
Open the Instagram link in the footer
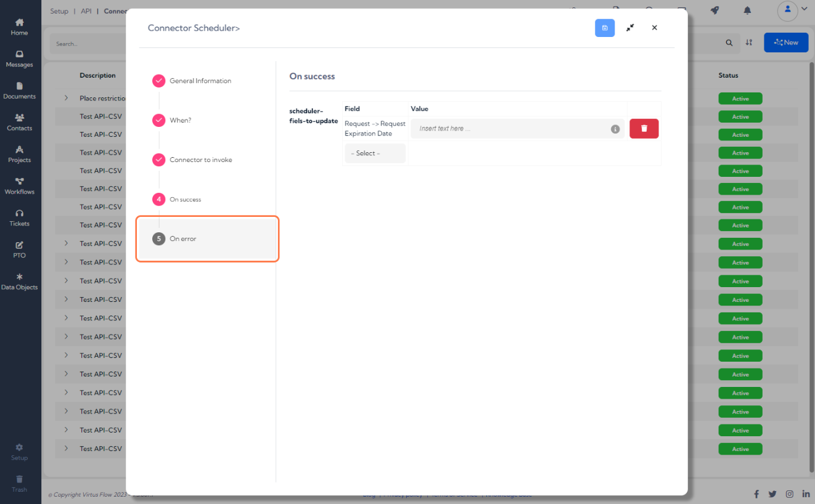pyautogui.click(x=789, y=494)
